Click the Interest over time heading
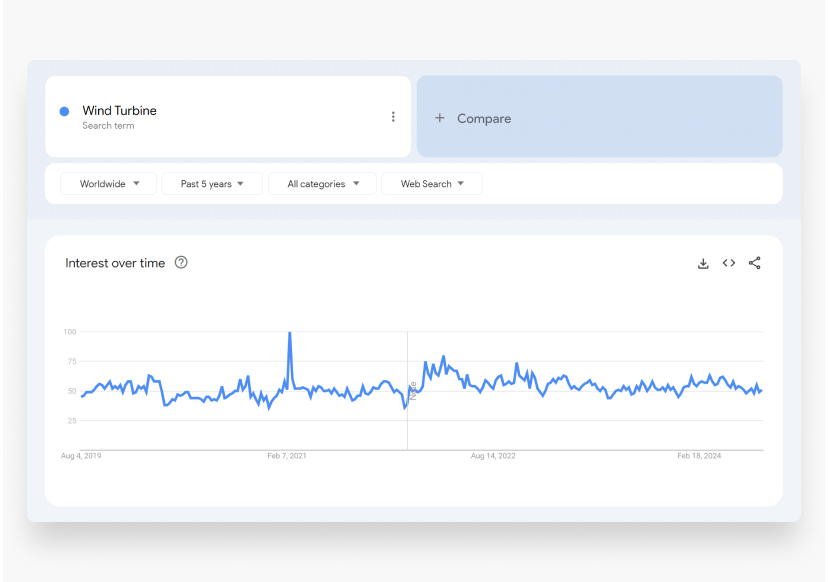 point(115,263)
